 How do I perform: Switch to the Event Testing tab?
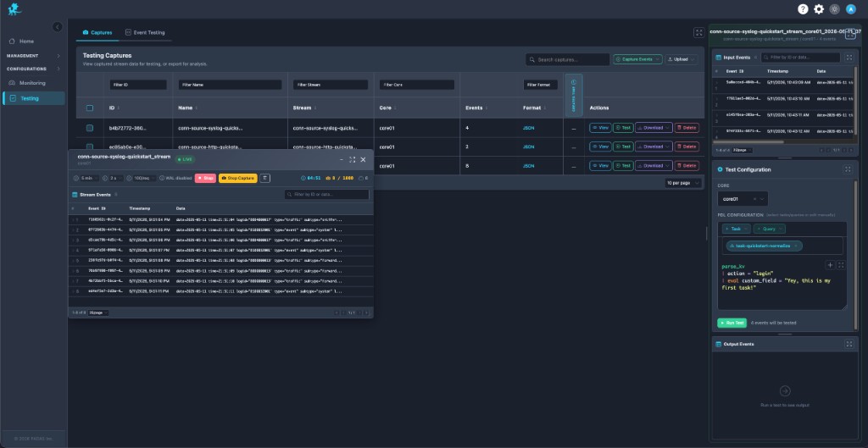pos(145,33)
